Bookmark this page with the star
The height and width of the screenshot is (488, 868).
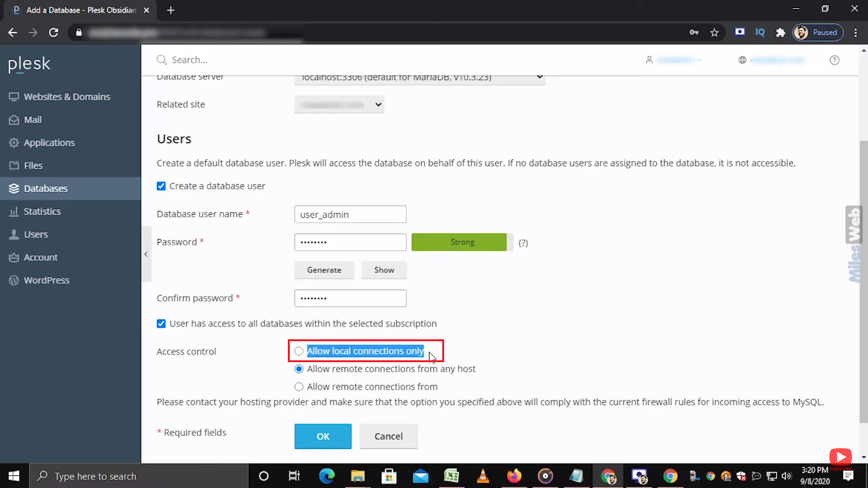pos(714,32)
